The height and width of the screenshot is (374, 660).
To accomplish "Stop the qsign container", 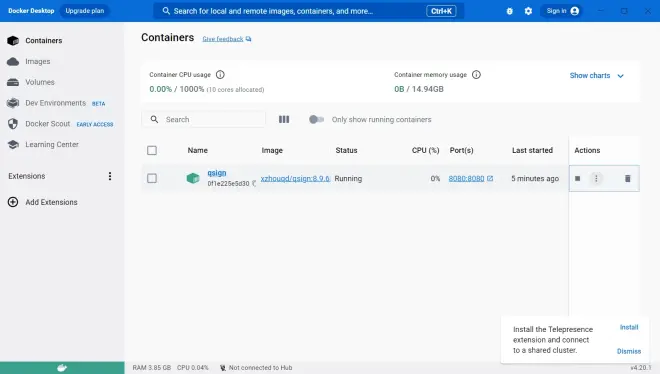I will point(578,178).
